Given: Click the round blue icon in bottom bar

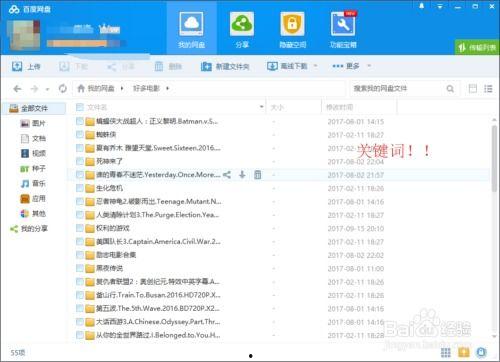Looking at the screenshot, I should tap(481, 352).
